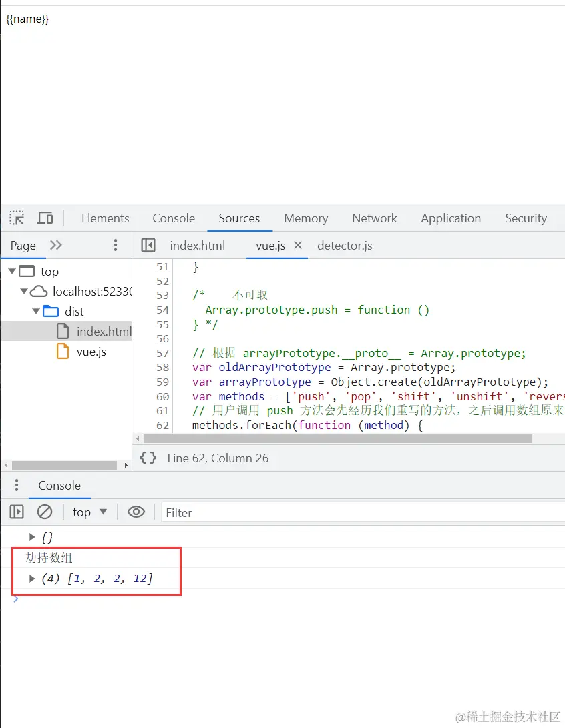
Task: Click the console prompt caret
Action: pyautogui.click(x=16, y=599)
